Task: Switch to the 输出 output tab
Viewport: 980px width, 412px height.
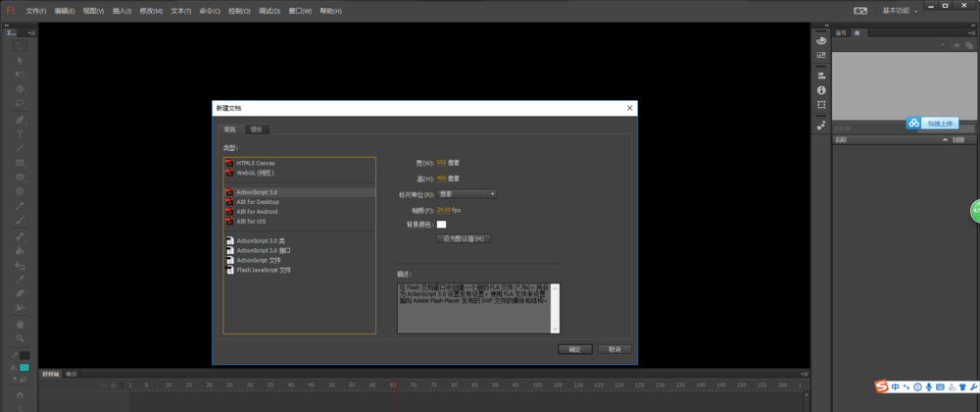Action: click(72, 374)
